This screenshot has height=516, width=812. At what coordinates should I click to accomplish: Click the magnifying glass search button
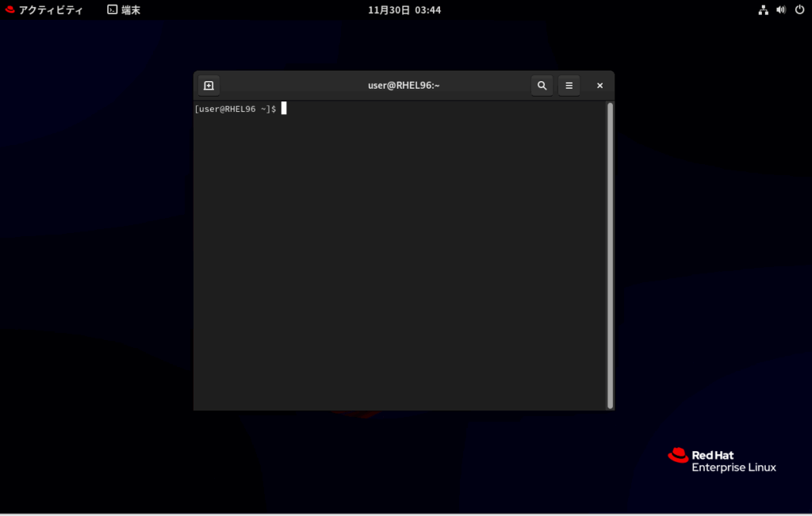point(542,86)
